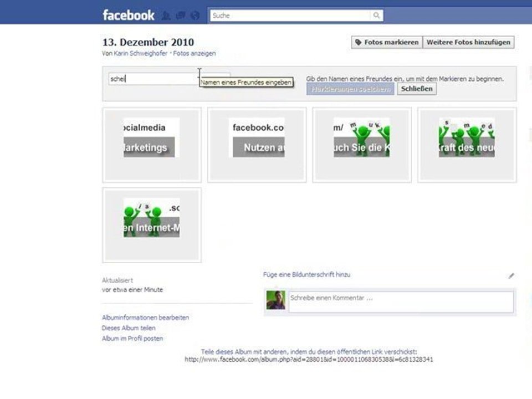
Task: Click the '13. Dezember 2010' album title
Action: click(149, 42)
